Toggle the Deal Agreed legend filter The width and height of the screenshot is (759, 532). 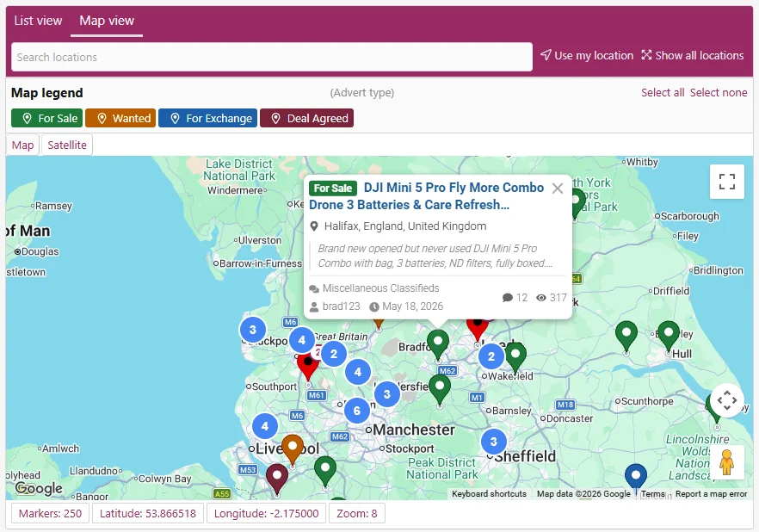tap(307, 118)
